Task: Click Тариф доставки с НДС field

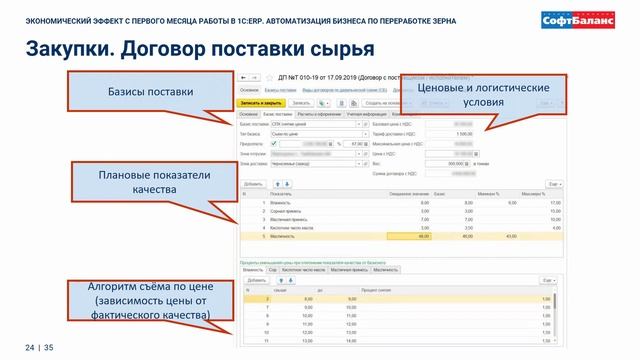Action: 450,134
